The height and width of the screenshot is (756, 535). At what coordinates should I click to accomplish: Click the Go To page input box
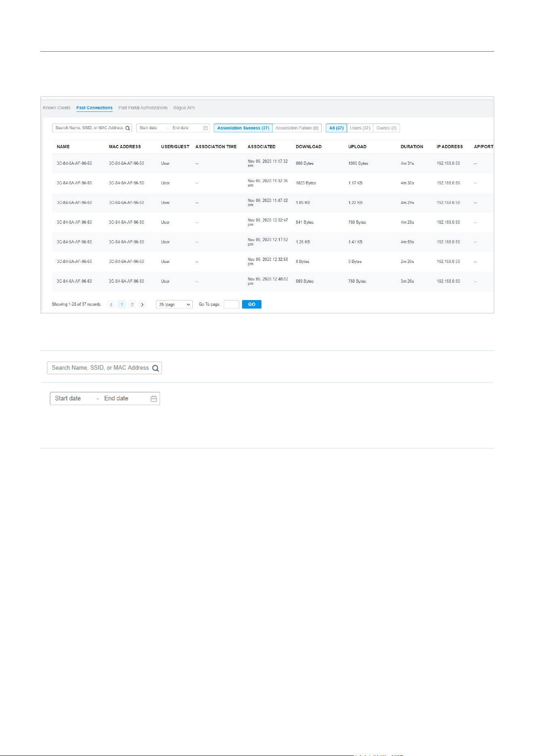232,304
